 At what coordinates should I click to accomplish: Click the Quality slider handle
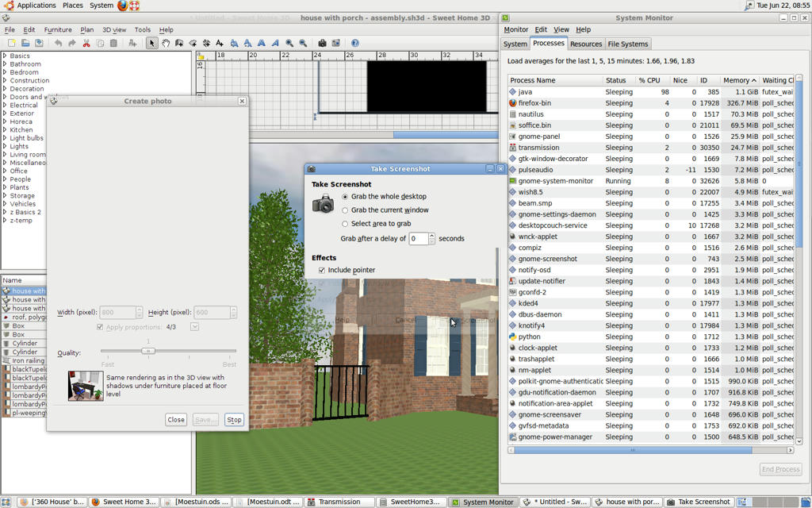148,351
